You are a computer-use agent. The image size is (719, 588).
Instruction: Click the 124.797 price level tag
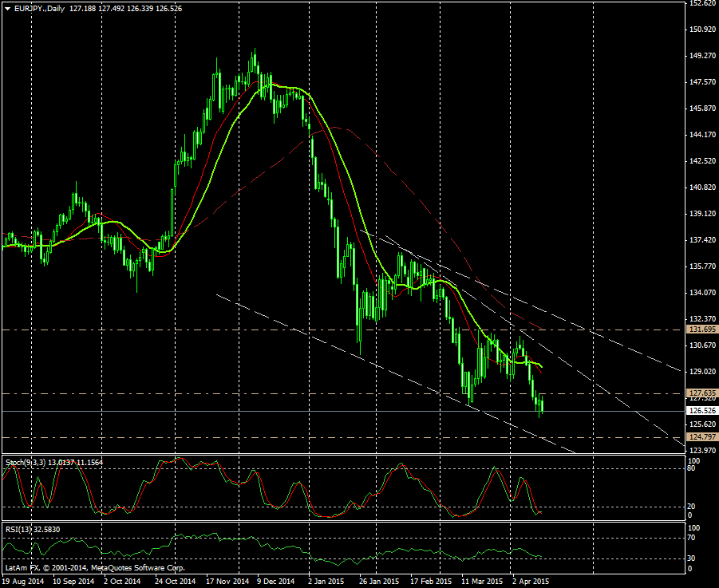pos(701,437)
